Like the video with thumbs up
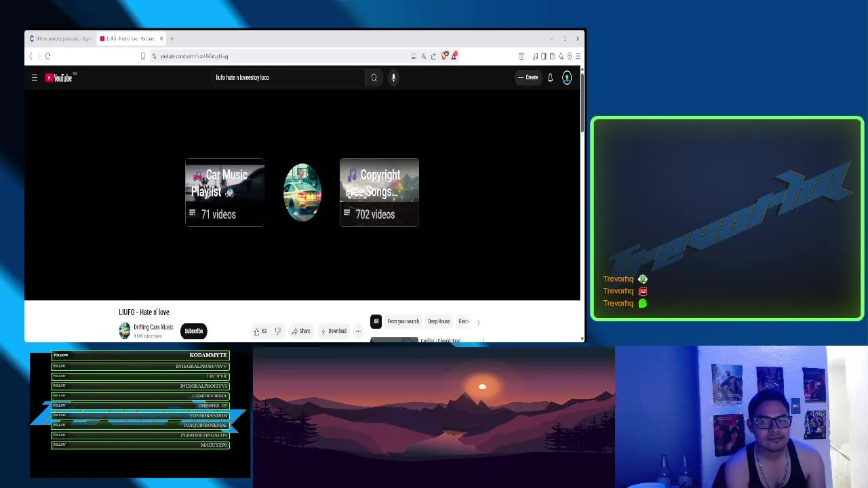Screen dimensions: 868x488 260,331
